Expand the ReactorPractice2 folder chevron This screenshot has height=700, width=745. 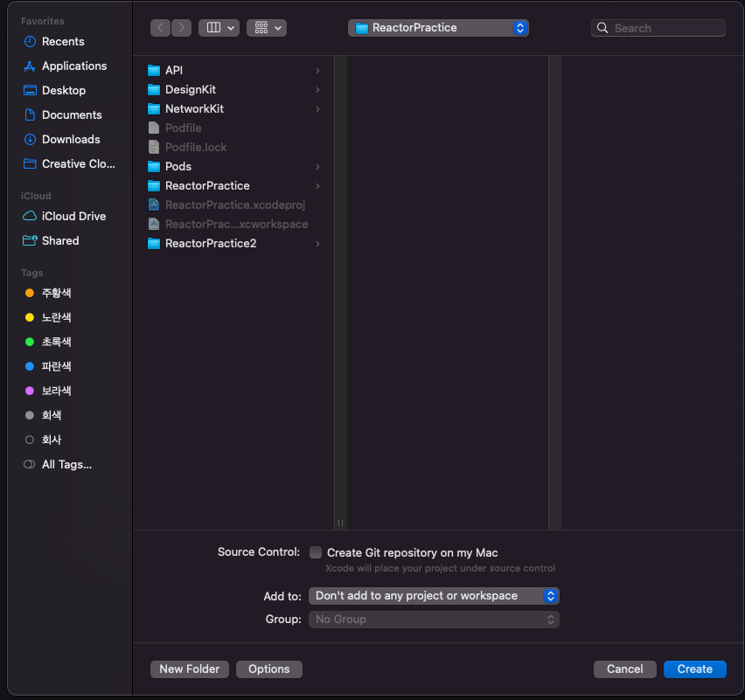tap(317, 244)
